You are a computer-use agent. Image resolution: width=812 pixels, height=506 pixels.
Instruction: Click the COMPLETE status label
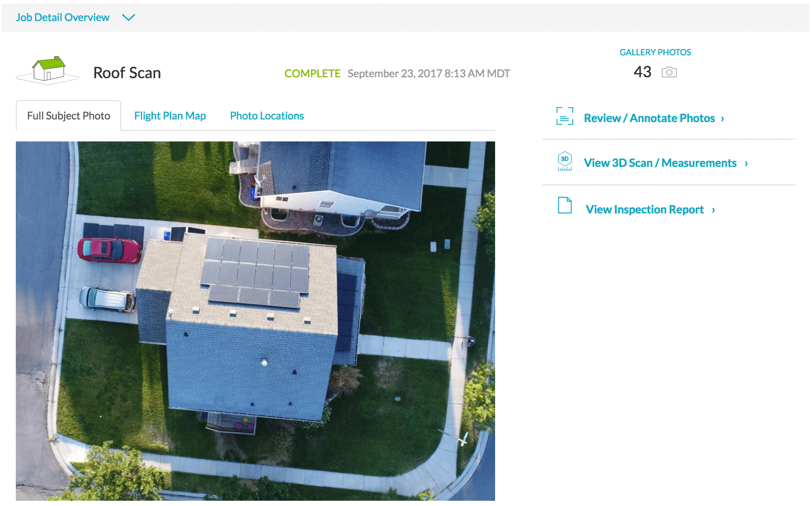(x=312, y=73)
